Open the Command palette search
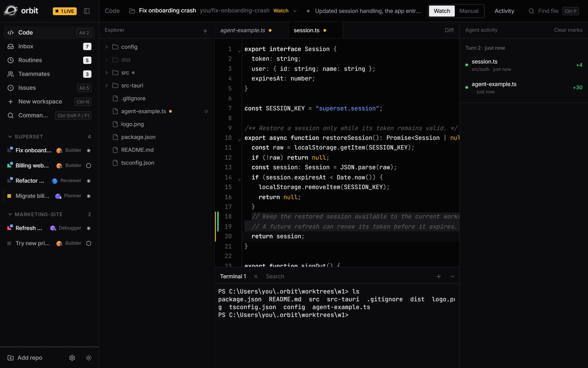 tap(49, 115)
